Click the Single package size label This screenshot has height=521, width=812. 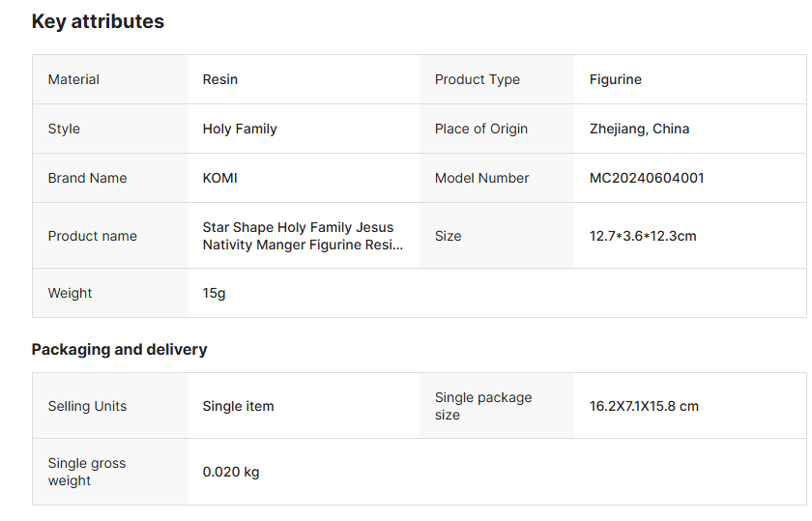482,406
